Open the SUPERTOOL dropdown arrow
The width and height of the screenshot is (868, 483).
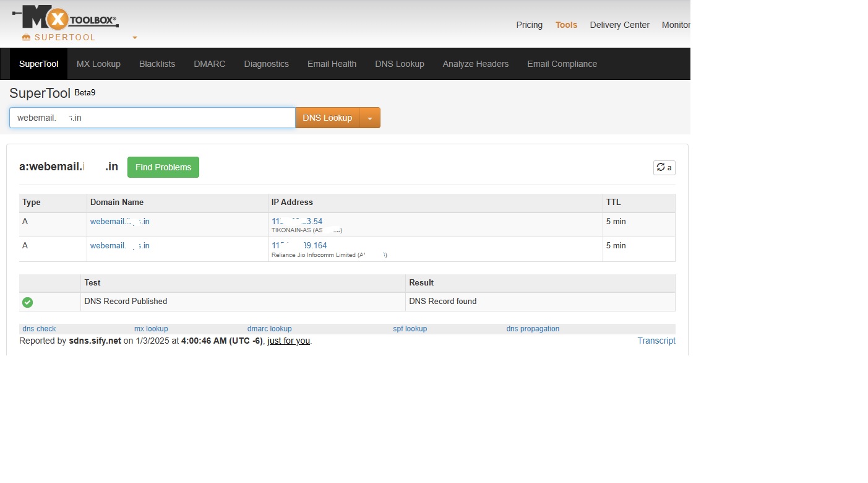coord(134,38)
